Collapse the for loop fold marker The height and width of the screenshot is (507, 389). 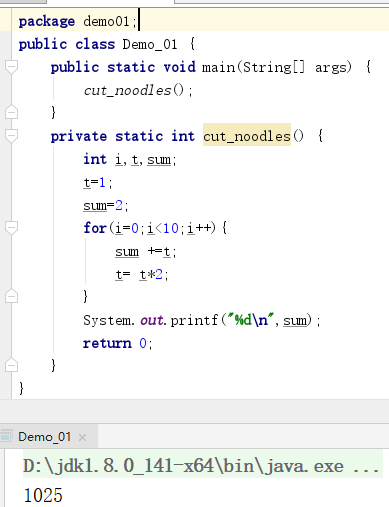tap(11, 228)
